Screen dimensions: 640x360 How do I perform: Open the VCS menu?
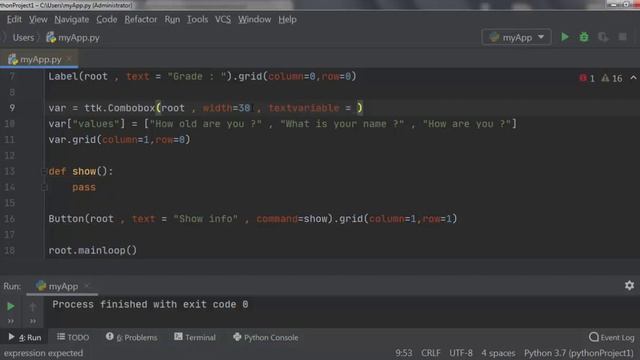[223, 19]
